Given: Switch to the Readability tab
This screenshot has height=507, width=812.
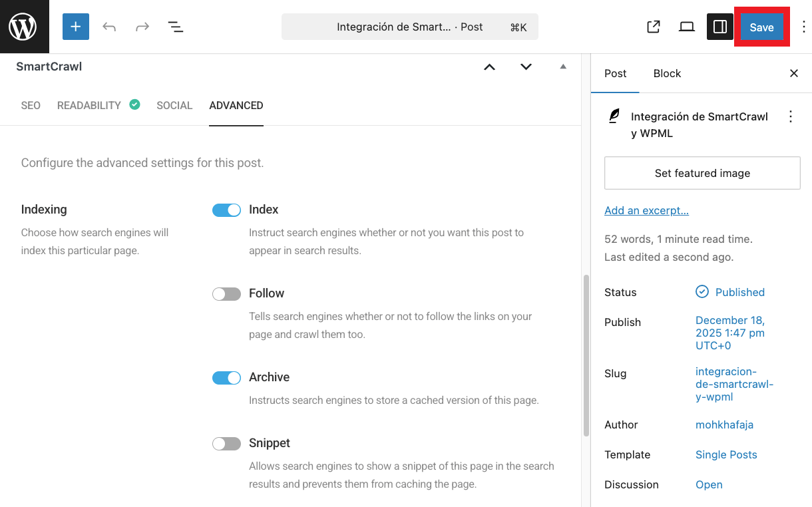Looking at the screenshot, I should pyautogui.click(x=89, y=105).
